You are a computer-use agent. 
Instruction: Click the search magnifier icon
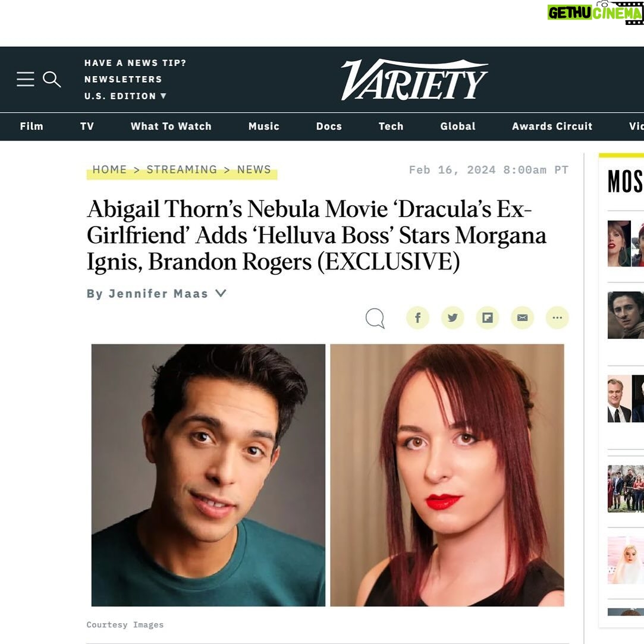52,79
